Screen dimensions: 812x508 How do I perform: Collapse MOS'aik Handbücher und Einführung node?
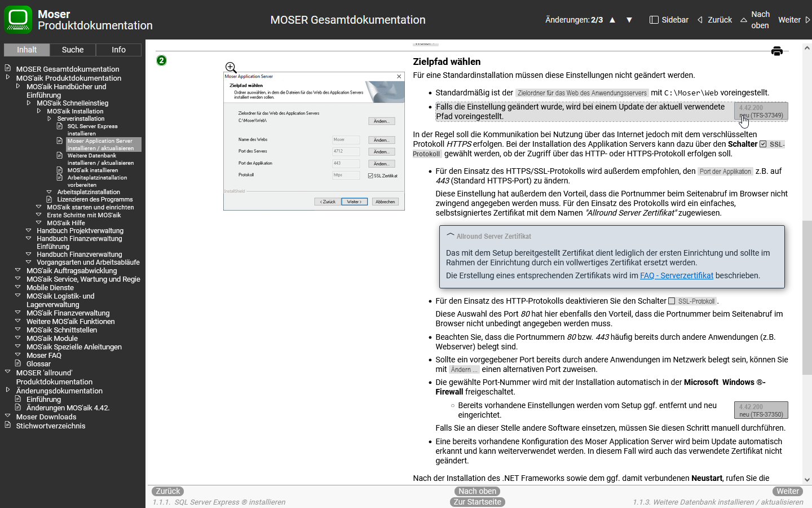18,86
